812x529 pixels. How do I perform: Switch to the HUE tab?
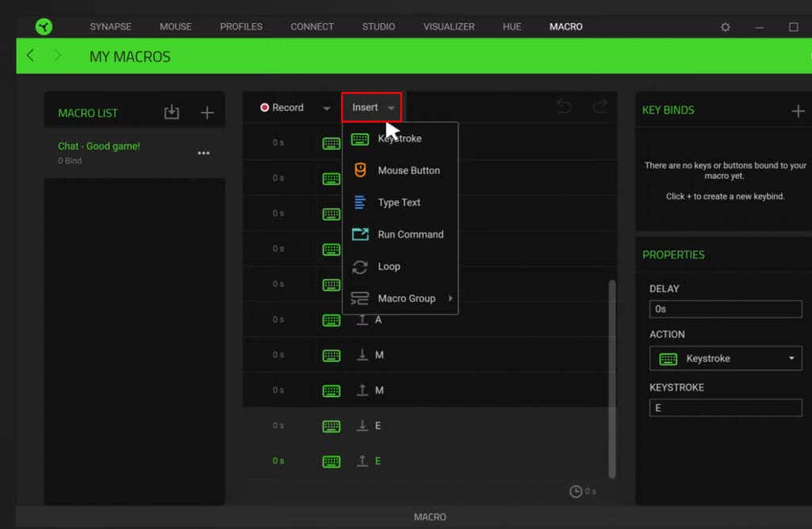pos(511,26)
